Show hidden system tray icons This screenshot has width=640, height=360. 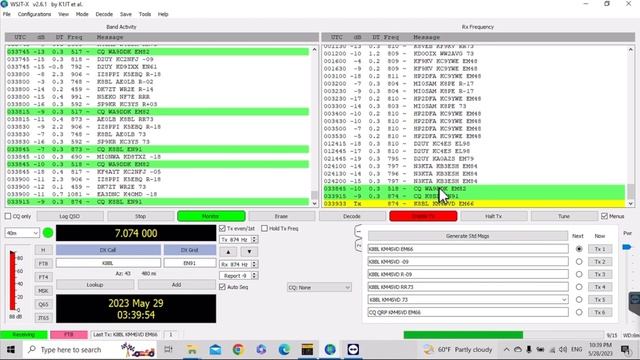pyautogui.click(x=507, y=350)
